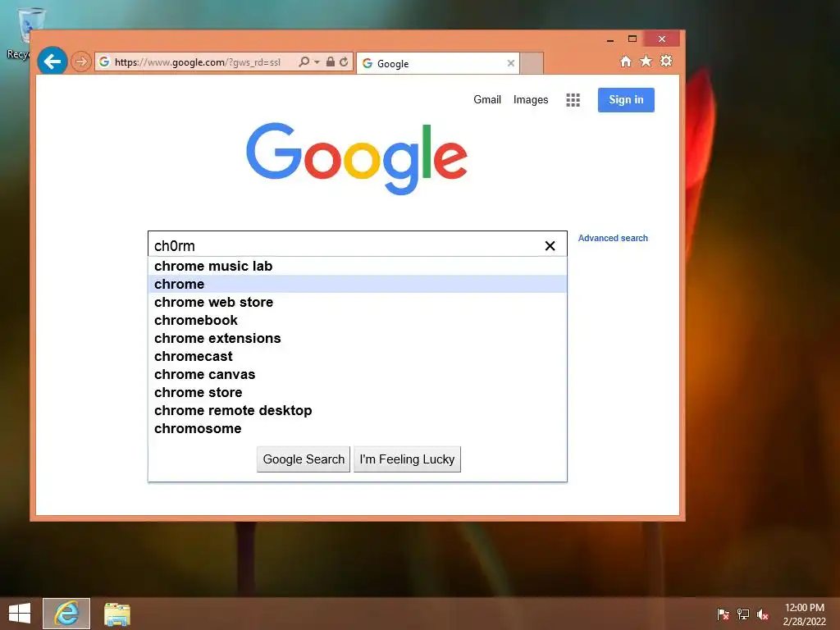
Task: Open File Explorer from taskbar
Action: pos(116,614)
